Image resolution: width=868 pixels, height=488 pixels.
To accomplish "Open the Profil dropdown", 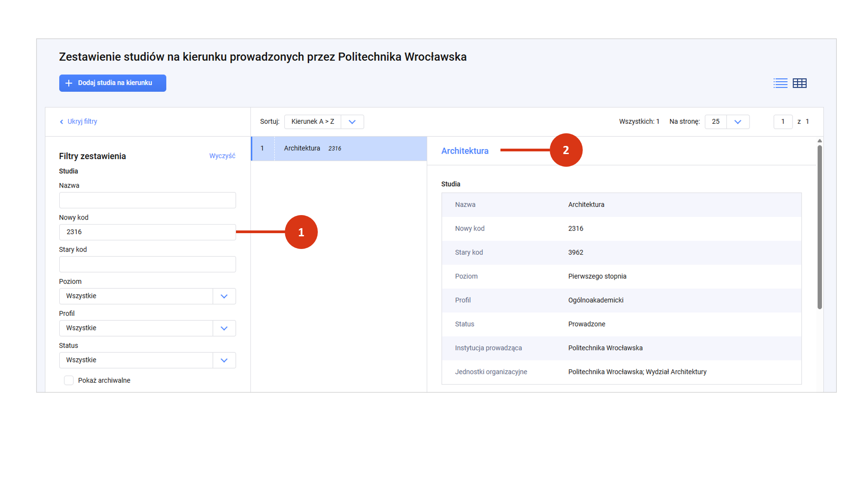I will pyautogui.click(x=147, y=328).
